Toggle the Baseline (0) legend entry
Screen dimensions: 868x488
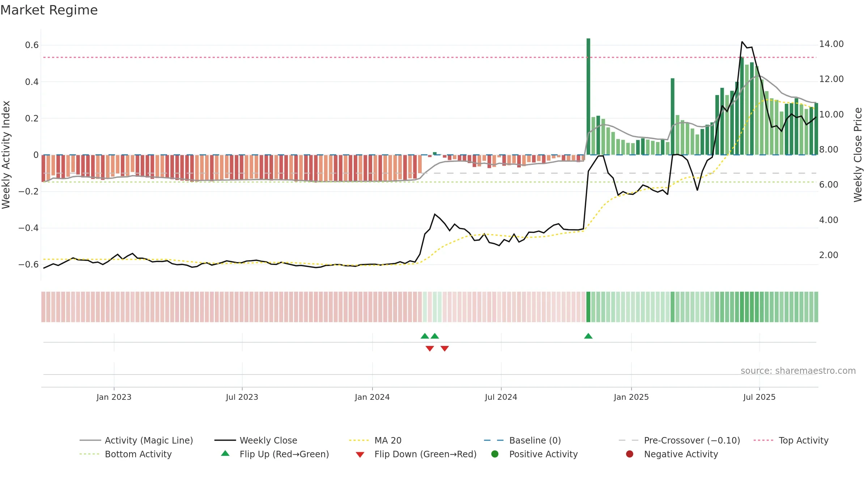coord(522,440)
